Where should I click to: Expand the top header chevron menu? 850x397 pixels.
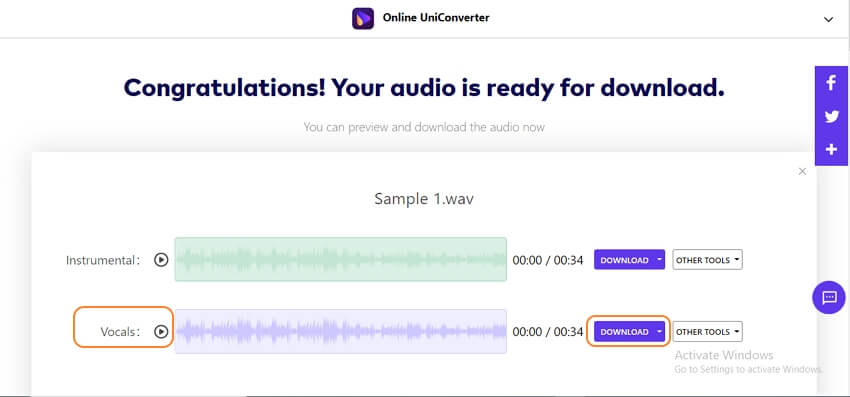tap(828, 20)
